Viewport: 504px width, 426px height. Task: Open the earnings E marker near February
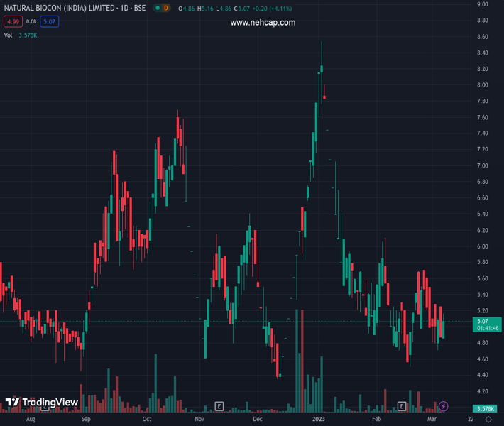402,406
